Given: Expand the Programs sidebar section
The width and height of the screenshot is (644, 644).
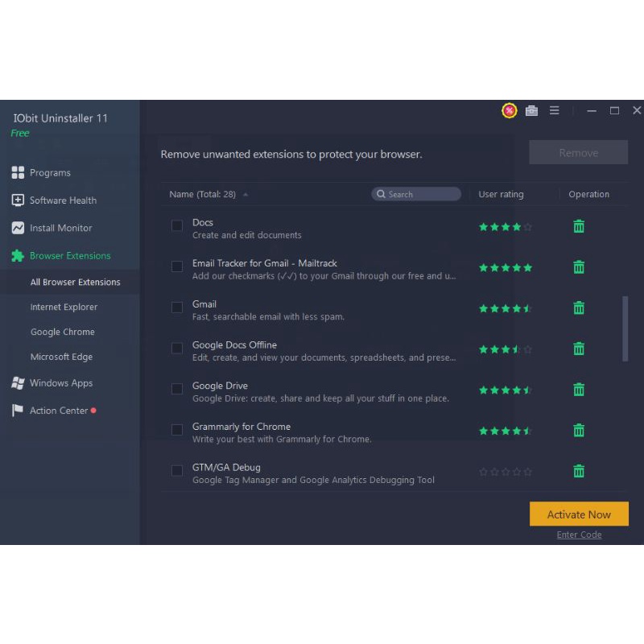Looking at the screenshot, I should 50,173.
